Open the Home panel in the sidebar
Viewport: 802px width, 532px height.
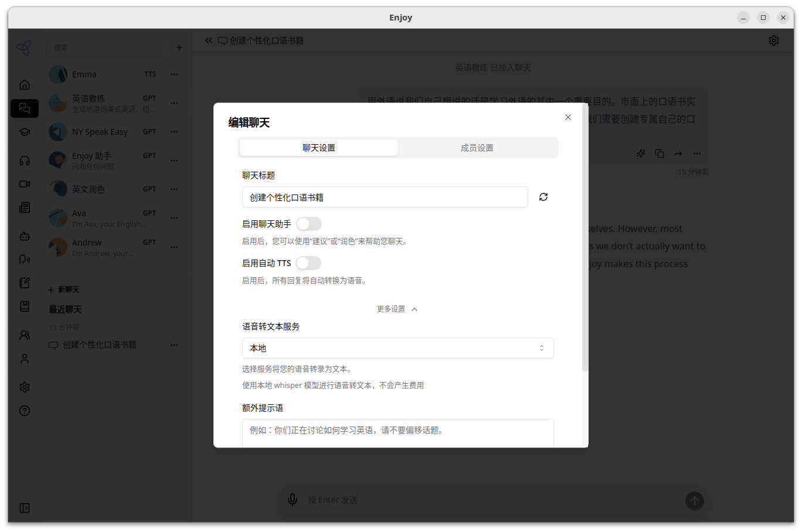pyautogui.click(x=25, y=84)
